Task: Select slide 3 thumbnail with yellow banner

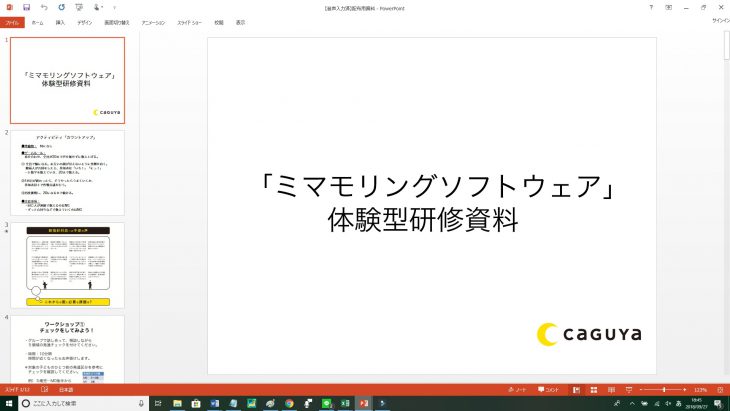Action: tap(68, 265)
